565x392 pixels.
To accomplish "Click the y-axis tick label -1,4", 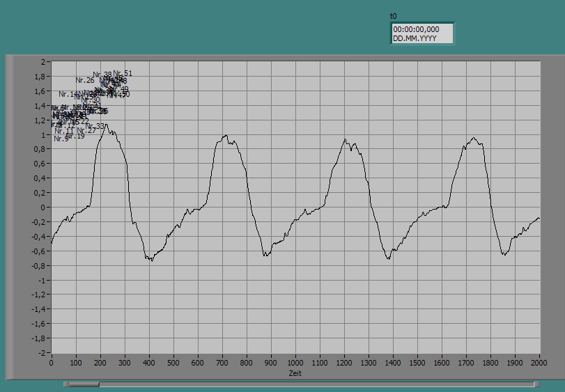I will 38,309.
